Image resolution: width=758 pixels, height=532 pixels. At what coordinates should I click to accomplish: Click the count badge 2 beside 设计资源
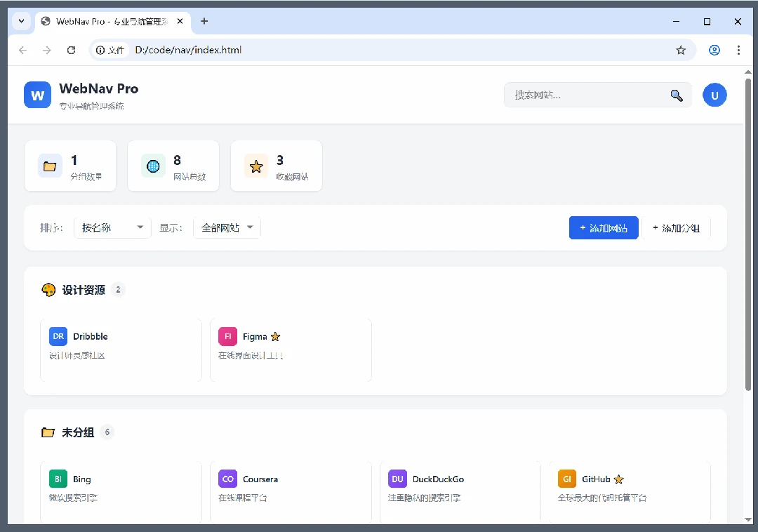(118, 290)
